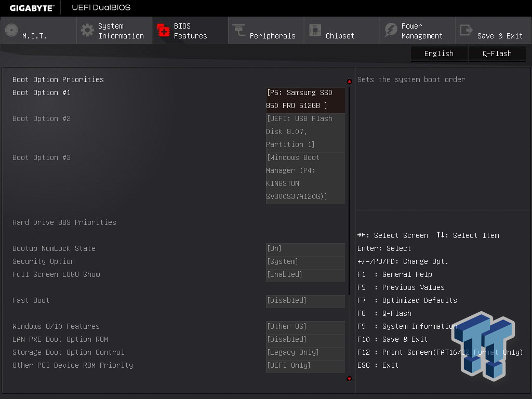Select the Bootup NumLock State label
532x399 pixels.
tap(54, 249)
